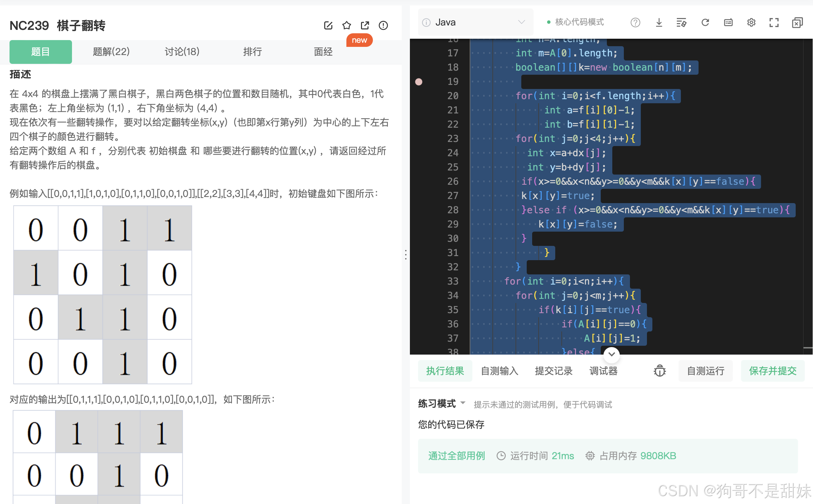Click the edit note icon beside title
The height and width of the screenshot is (504, 813).
tap(328, 25)
